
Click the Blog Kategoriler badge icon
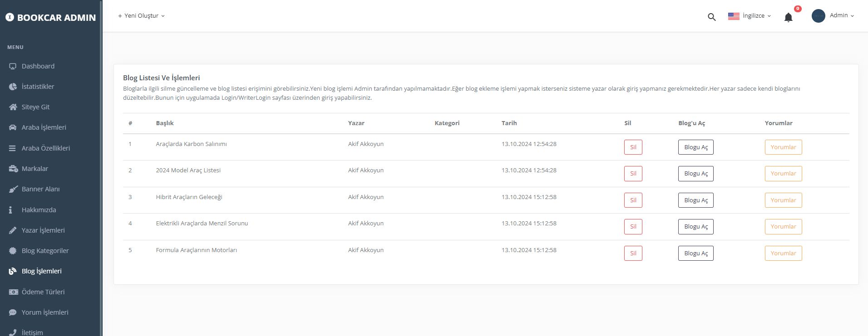point(13,251)
